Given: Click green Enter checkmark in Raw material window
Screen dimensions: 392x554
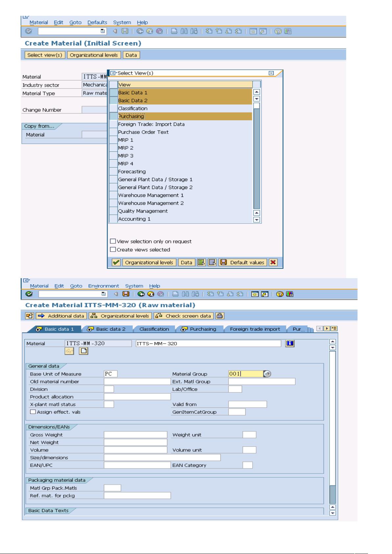Looking at the screenshot, I should click(x=29, y=294).
